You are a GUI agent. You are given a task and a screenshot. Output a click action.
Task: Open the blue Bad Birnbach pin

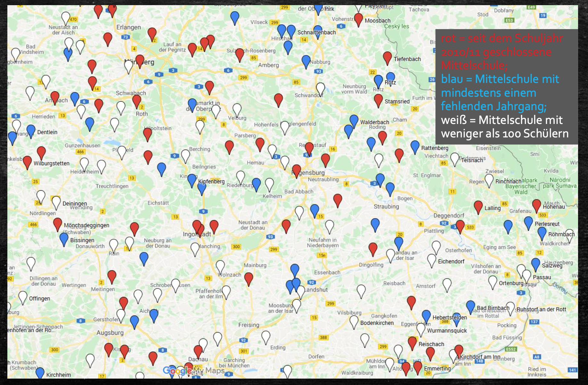click(x=470, y=307)
